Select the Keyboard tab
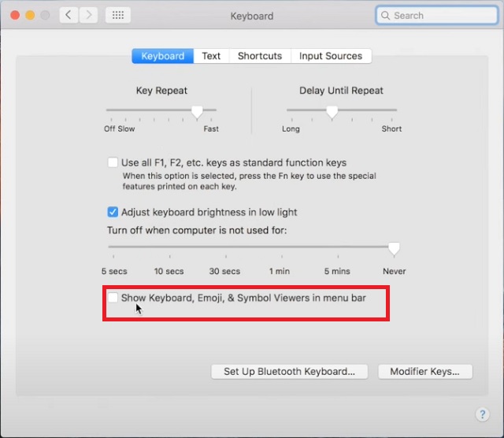This screenshot has height=438, width=504. tap(163, 56)
